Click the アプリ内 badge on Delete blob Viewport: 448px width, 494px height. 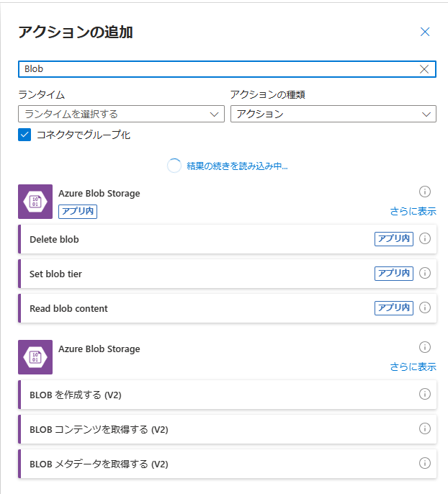click(394, 239)
